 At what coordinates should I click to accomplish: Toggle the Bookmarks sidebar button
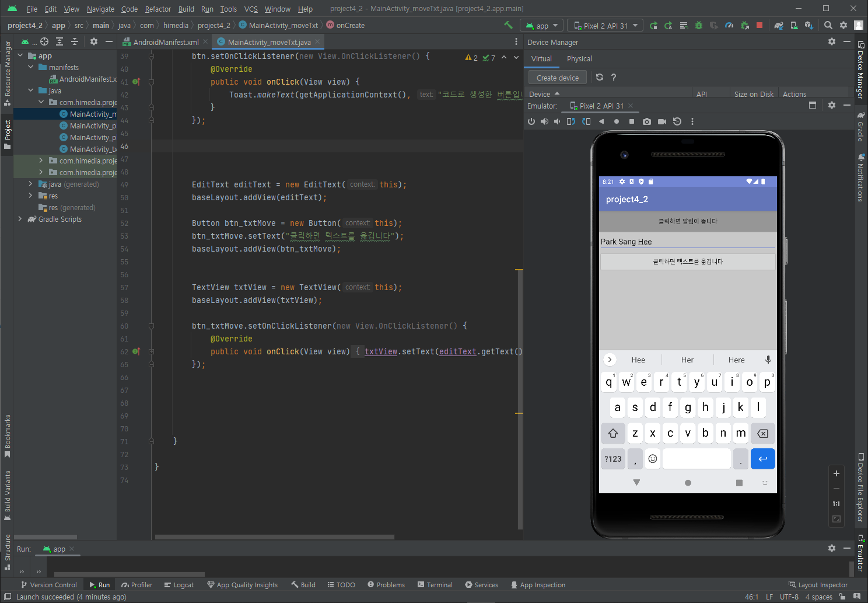(7, 436)
